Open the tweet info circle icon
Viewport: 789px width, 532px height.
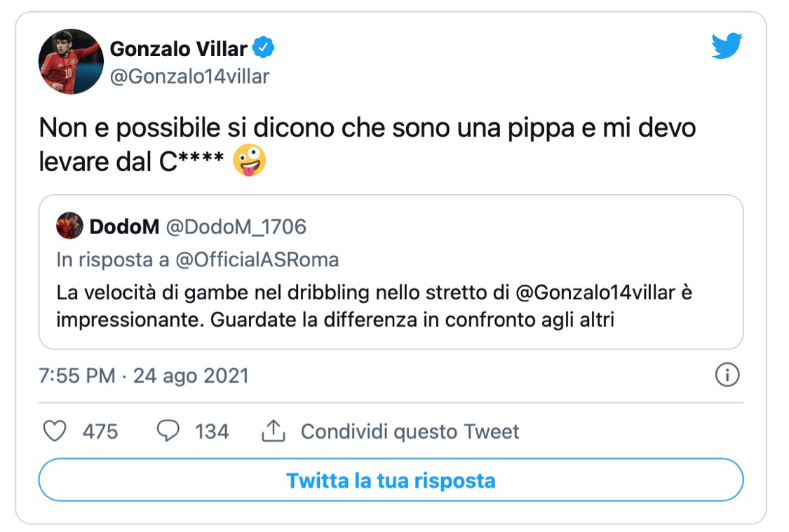(727, 375)
